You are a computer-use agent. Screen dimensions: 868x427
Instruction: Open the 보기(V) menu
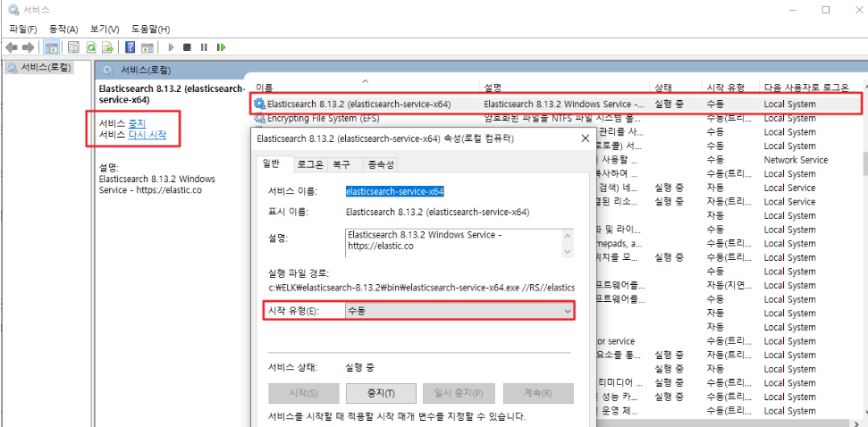(x=105, y=29)
